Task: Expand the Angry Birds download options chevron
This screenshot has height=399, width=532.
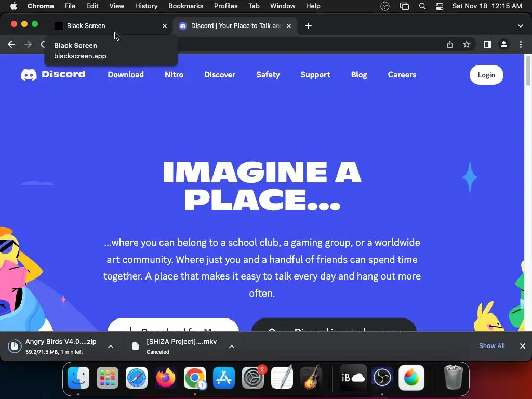Action: click(111, 347)
